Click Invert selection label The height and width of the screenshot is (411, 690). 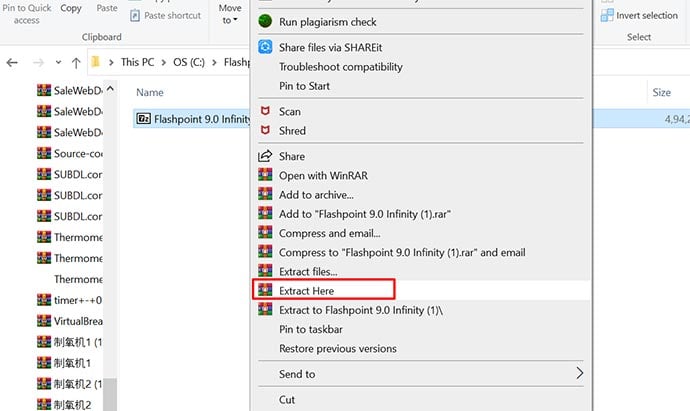click(647, 15)
